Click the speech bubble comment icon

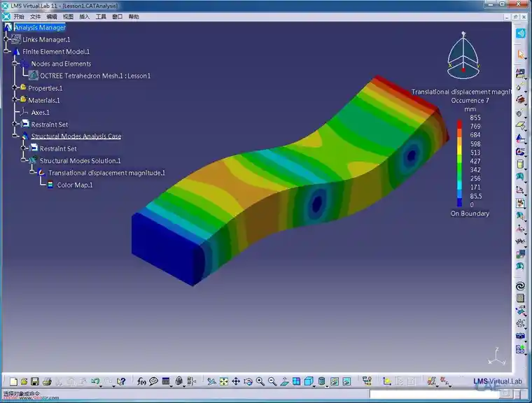154,381
